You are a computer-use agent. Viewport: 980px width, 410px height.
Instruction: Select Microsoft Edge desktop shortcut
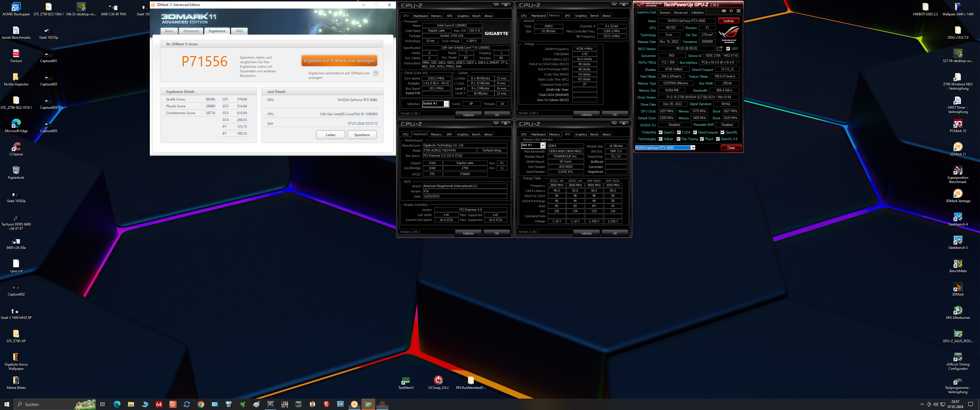pyautogui.click(x=16, y=126)
